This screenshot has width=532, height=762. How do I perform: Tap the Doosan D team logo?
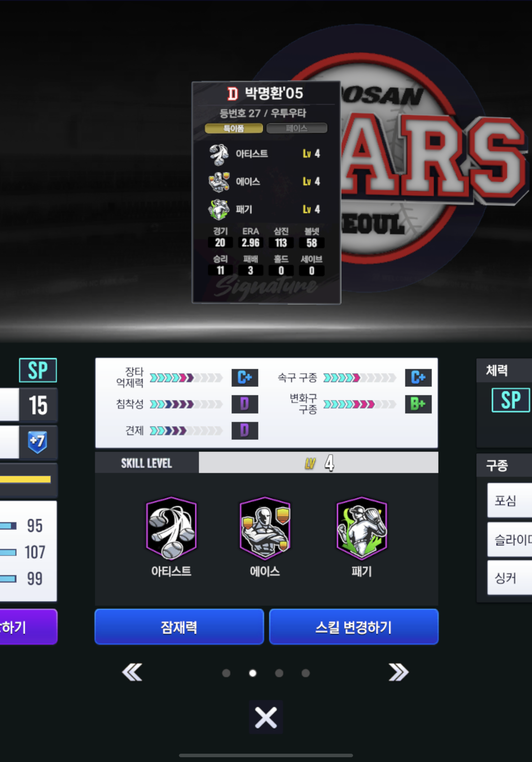coord(233,93)
